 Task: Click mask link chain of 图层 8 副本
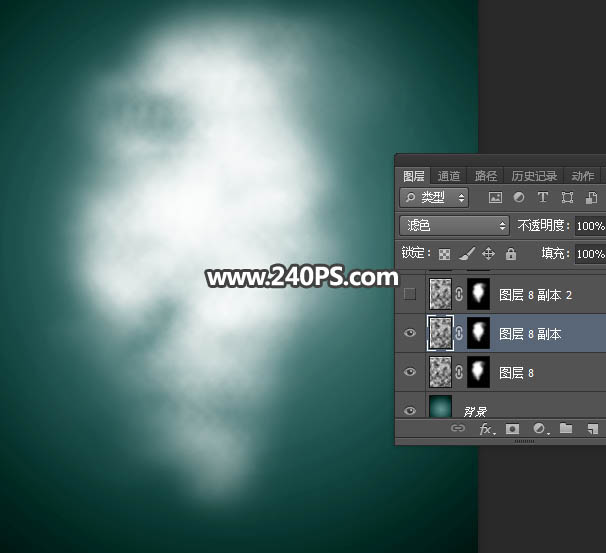(x=459, y=333)
